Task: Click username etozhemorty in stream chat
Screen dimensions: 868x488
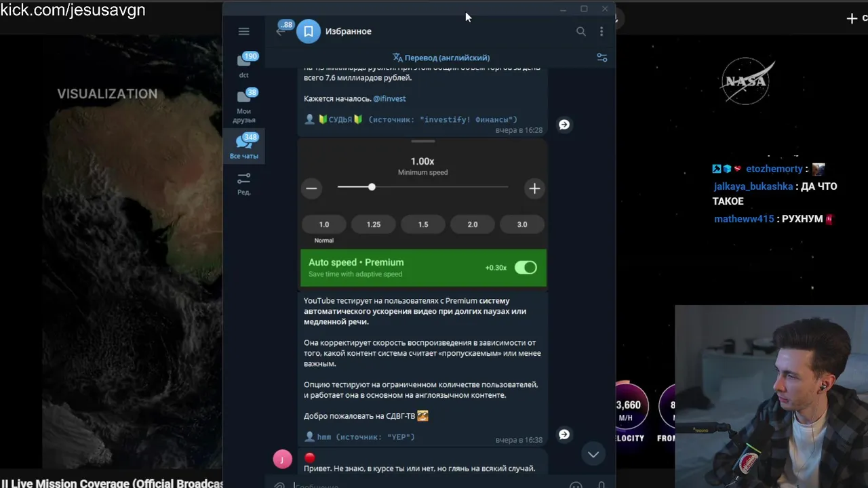Action: point(774,169)
